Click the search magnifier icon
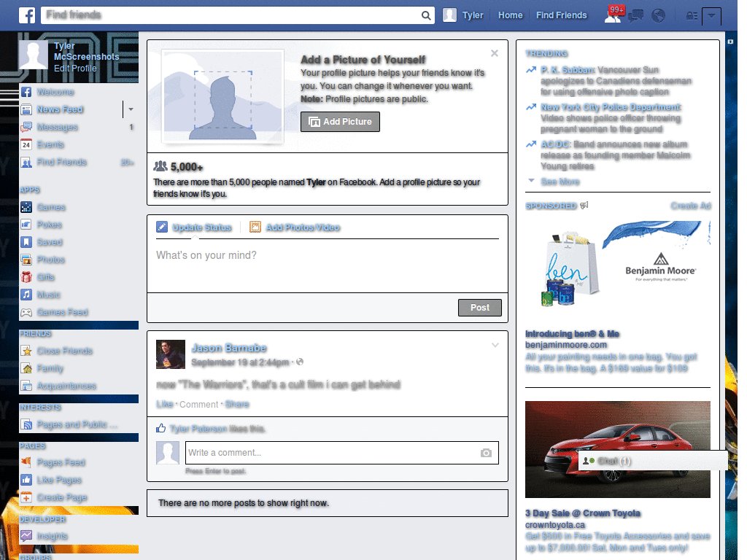747x560 pixels. click(x=426, y=15)
